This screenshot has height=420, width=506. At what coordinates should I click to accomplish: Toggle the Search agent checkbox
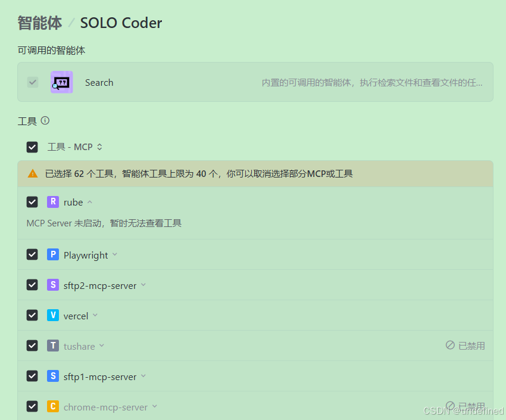(33, 82)
